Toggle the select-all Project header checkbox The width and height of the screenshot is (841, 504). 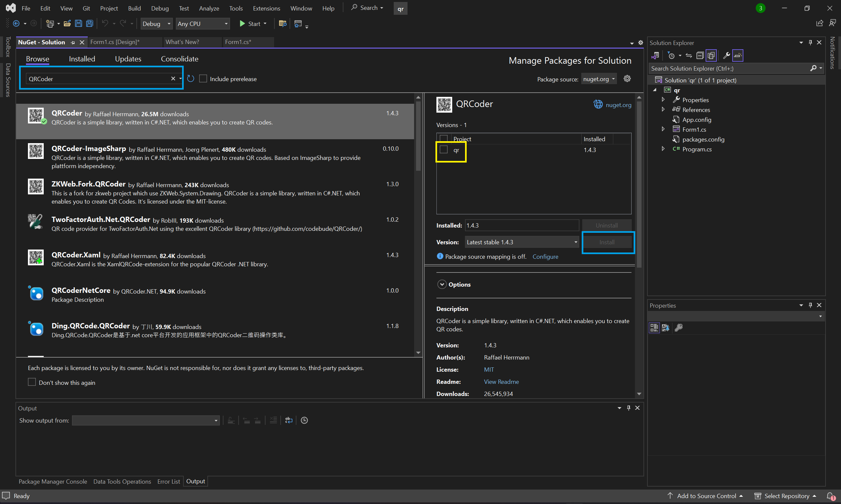[x=444, y=138]
